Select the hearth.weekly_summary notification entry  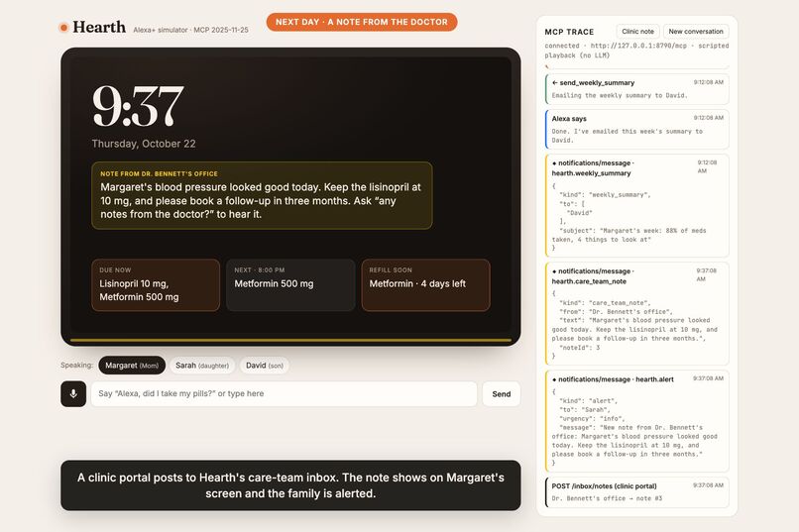(x=637, y=206)
